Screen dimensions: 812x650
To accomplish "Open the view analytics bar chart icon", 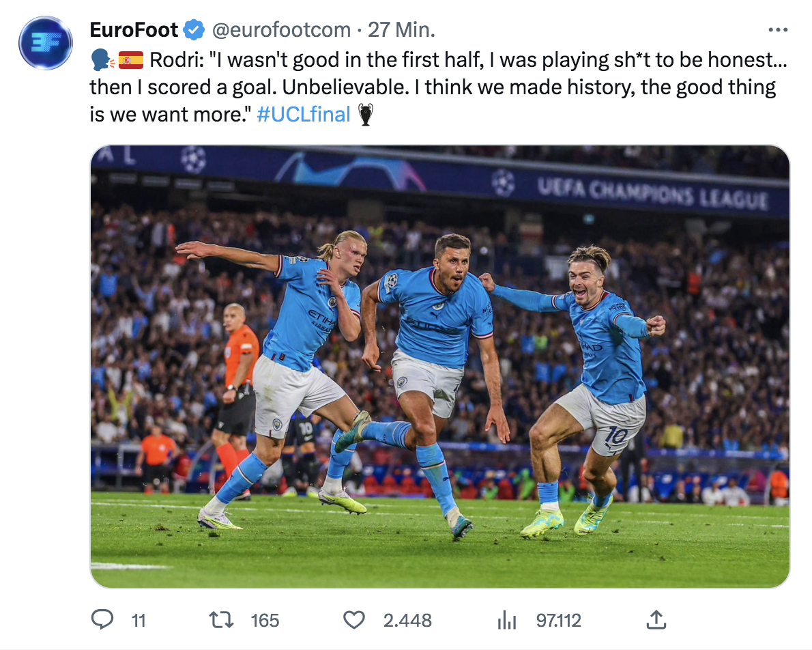I will pyautogui.click(x=506, y=619).
